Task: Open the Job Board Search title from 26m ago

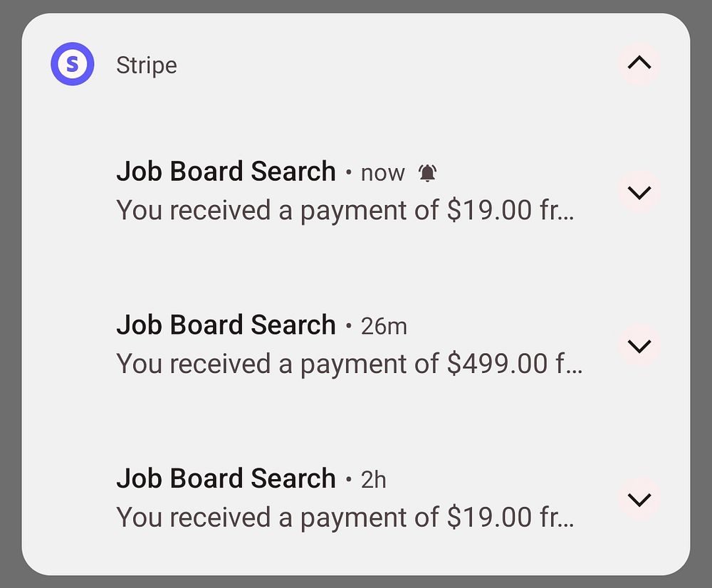Action: pos(226,325)
